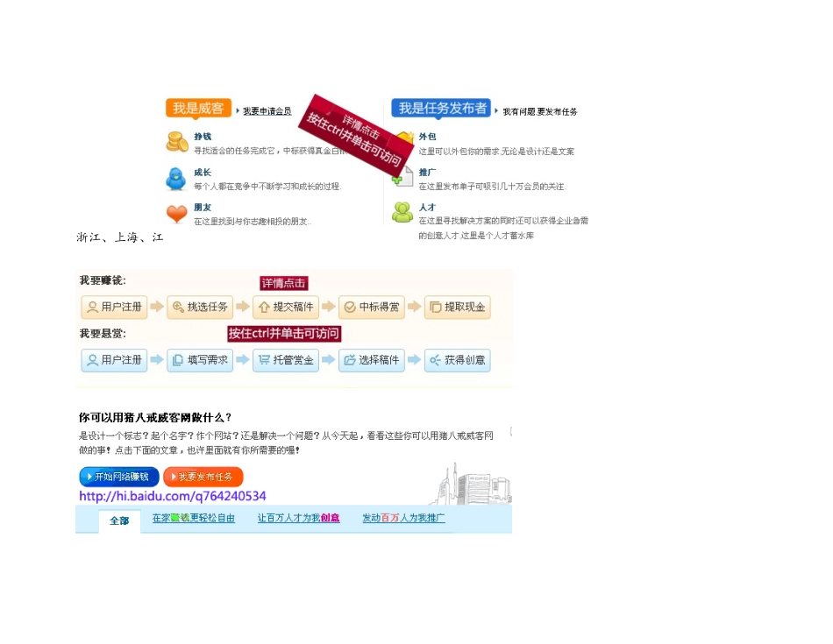The image size is (833, 644).
Task: Click 用户注册 step in the 我要赚钱 row
Action: click(x=114, y=307)
